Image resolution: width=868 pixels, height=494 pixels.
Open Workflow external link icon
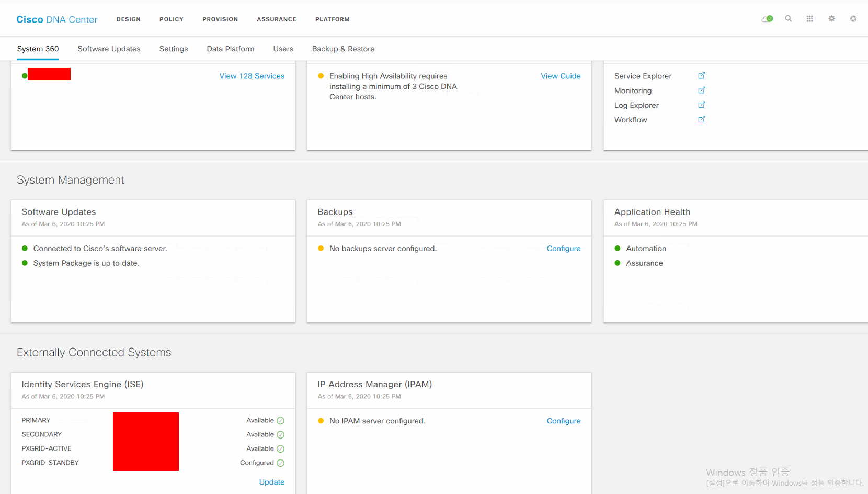(702, 120)
